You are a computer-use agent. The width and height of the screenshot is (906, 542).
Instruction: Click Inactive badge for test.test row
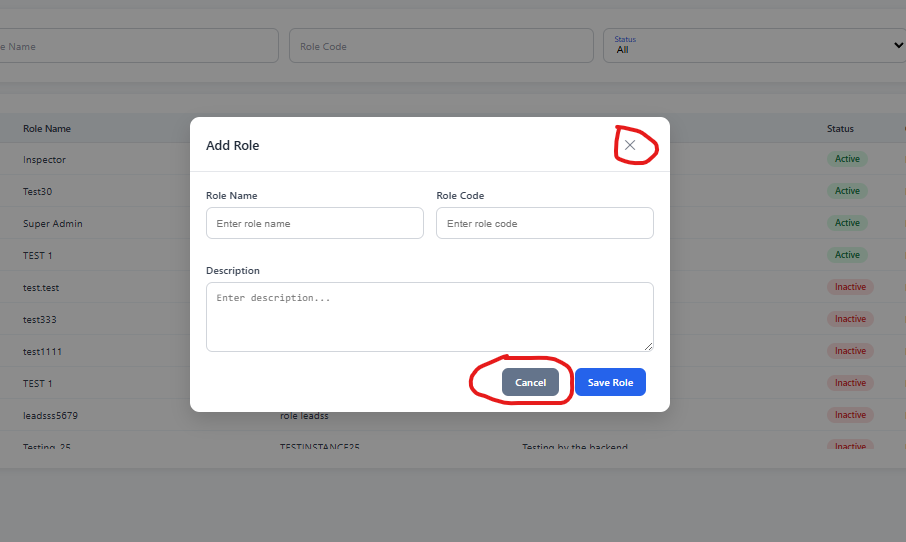pyautogui.click(x=850, y=287)
